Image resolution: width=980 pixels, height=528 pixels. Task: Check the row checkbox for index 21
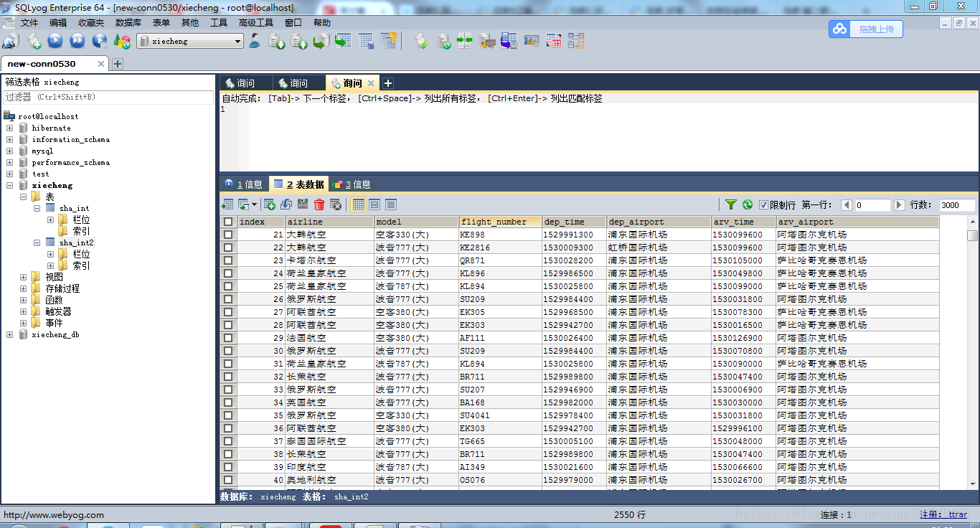pos(228,235)
